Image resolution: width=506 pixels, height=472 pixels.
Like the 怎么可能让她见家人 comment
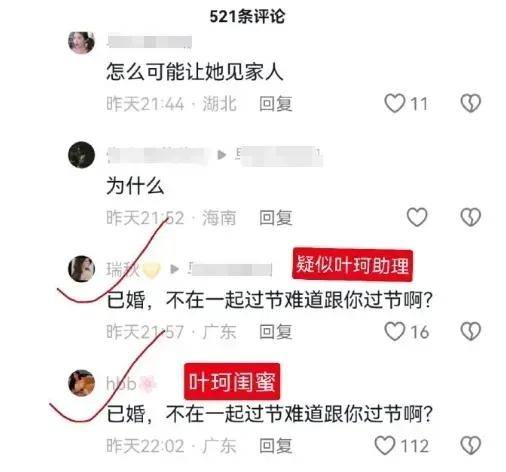click(x=395, y=103)
